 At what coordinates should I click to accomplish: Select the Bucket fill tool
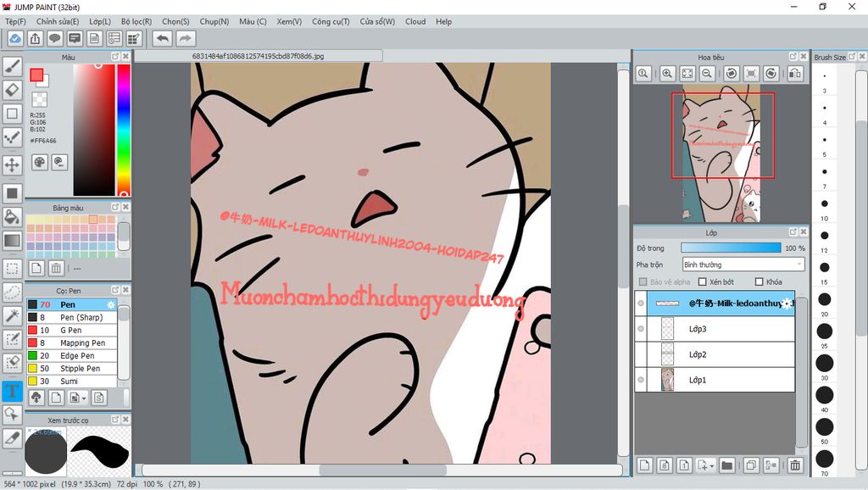[12, 217]
